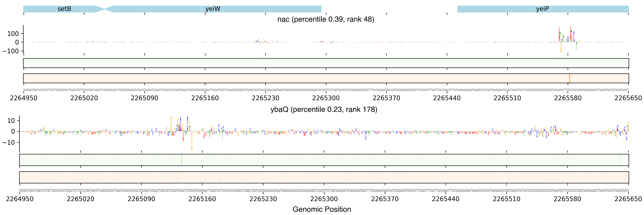Click the Genomic Position axis label
The image size is (644, 215).
[x=322, y=209]
